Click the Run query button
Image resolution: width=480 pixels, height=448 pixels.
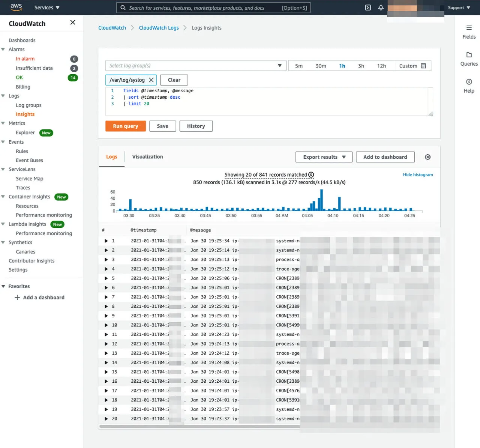(x=125, y=126)
